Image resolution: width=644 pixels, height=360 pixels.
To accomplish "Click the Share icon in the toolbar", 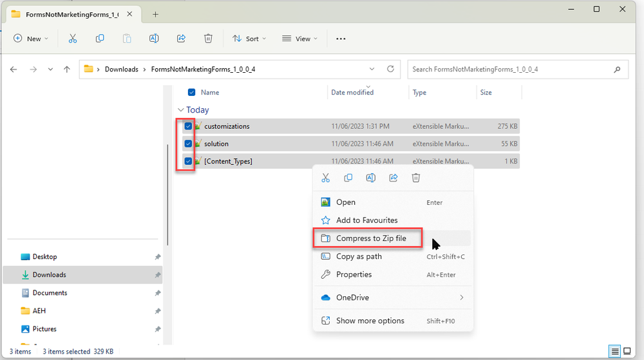I will click(181, 39).
